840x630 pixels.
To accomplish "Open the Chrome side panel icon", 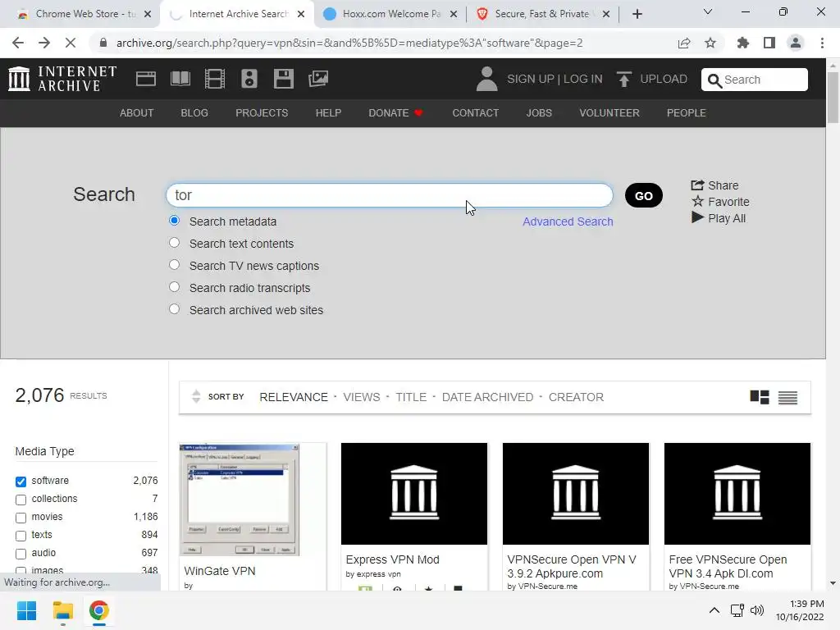I will [769, 43].
